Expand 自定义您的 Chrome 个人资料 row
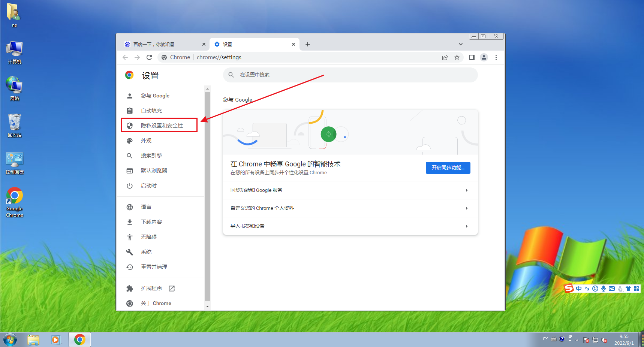 466,208
